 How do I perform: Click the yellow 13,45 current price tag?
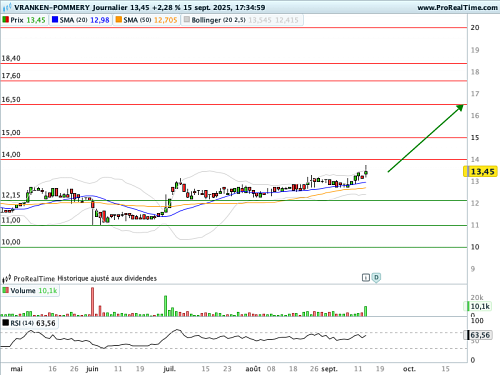tap(480, 172)
